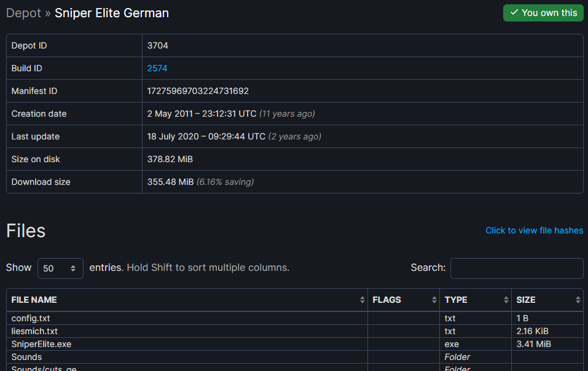Click the checkmark icon in own badge
588x371 pixels.
click(514, 12)
